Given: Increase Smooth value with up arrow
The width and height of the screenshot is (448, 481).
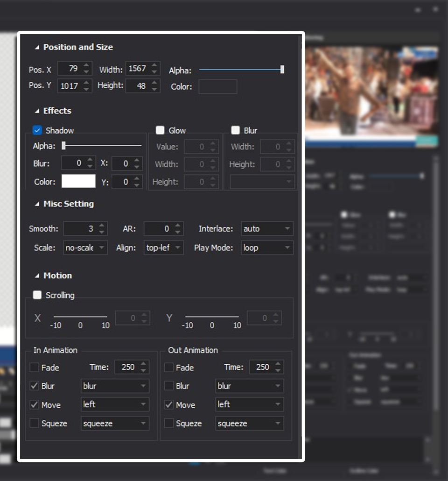Looking at the screenshot, I should pyautogui.click(x=102, y=226).
